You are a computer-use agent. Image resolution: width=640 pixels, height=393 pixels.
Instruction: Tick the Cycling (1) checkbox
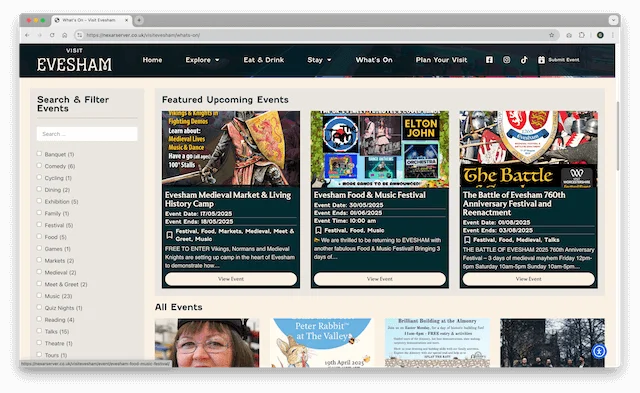[x=39, y=178]
